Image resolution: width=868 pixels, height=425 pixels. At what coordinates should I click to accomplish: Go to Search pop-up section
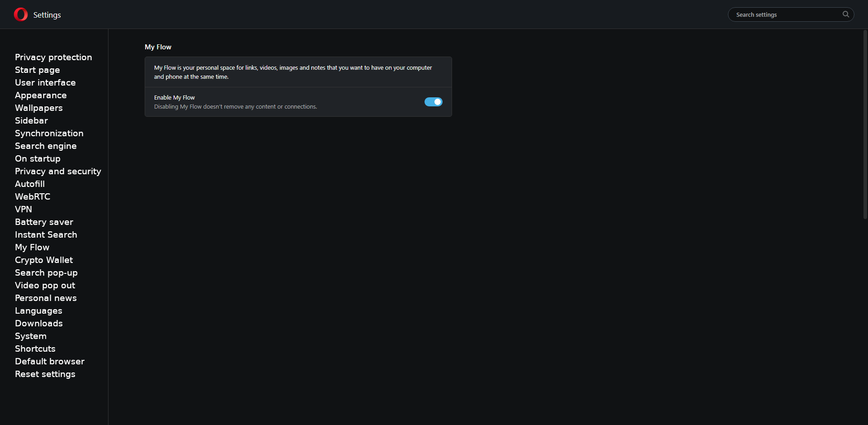[x=46, y=272]
